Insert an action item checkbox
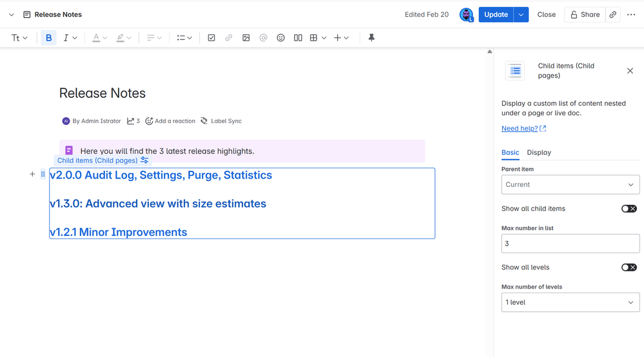This screenshot has width=644, height=357. pos(211,38)
